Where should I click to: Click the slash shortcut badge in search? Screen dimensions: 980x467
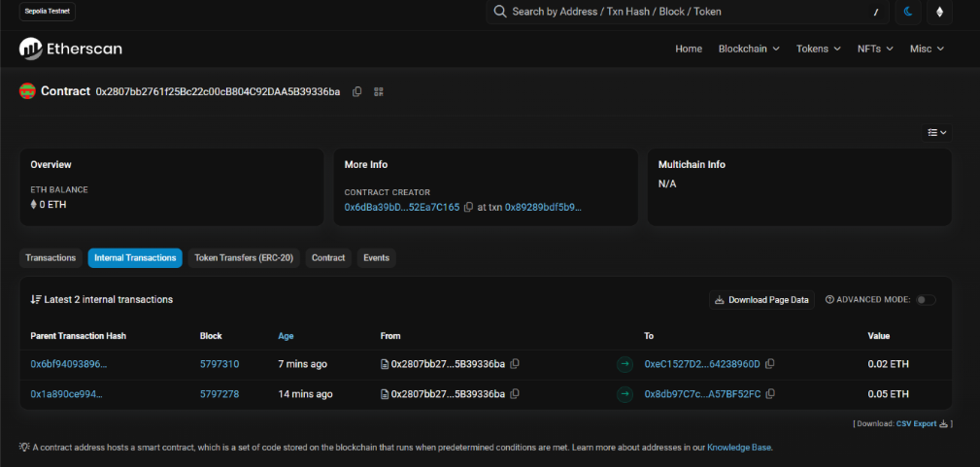click(875, 12)
